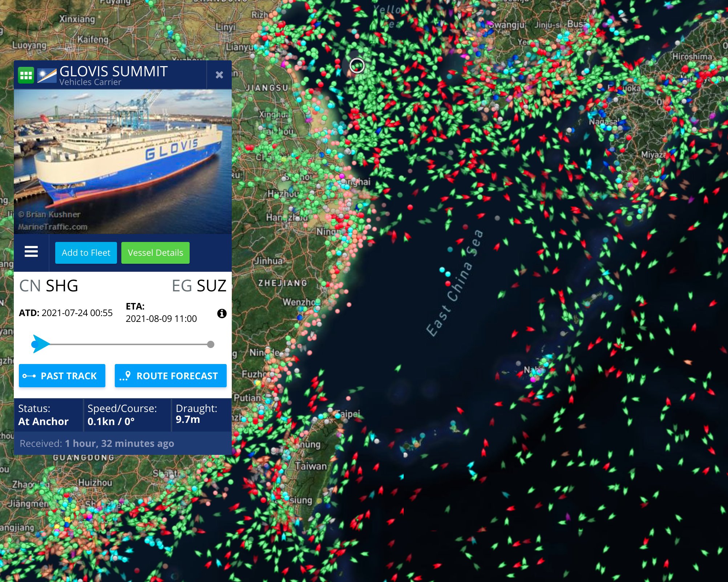Click the Huizhou city label
This screenshot has height=582, width=728.
pos(95,482)
